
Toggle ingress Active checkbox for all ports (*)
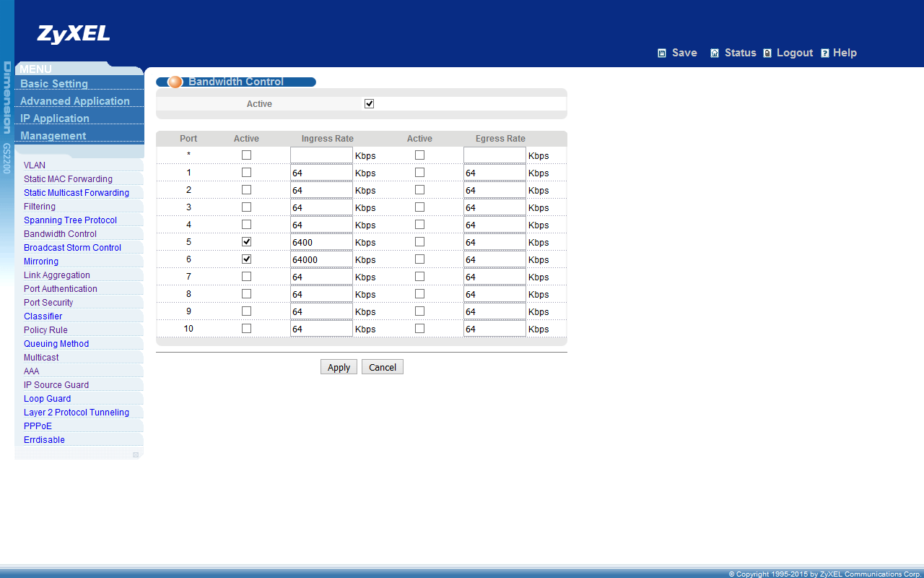(246, 155)
